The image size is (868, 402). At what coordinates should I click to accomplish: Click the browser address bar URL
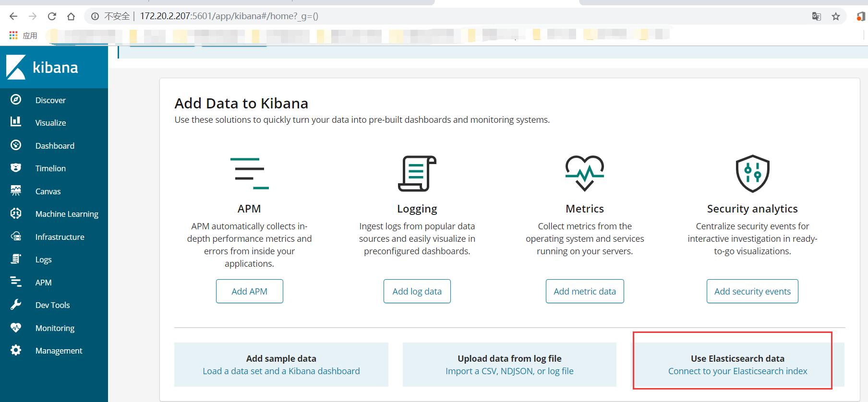pos(229,16)
